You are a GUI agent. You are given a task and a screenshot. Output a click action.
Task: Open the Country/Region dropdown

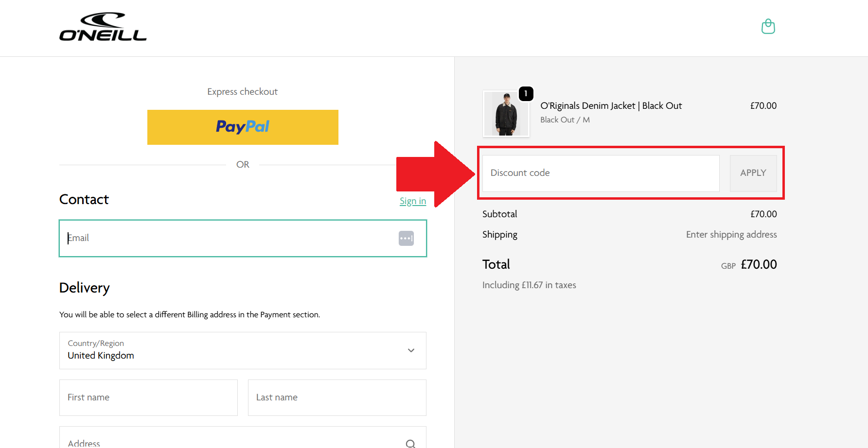click(242, 350)
